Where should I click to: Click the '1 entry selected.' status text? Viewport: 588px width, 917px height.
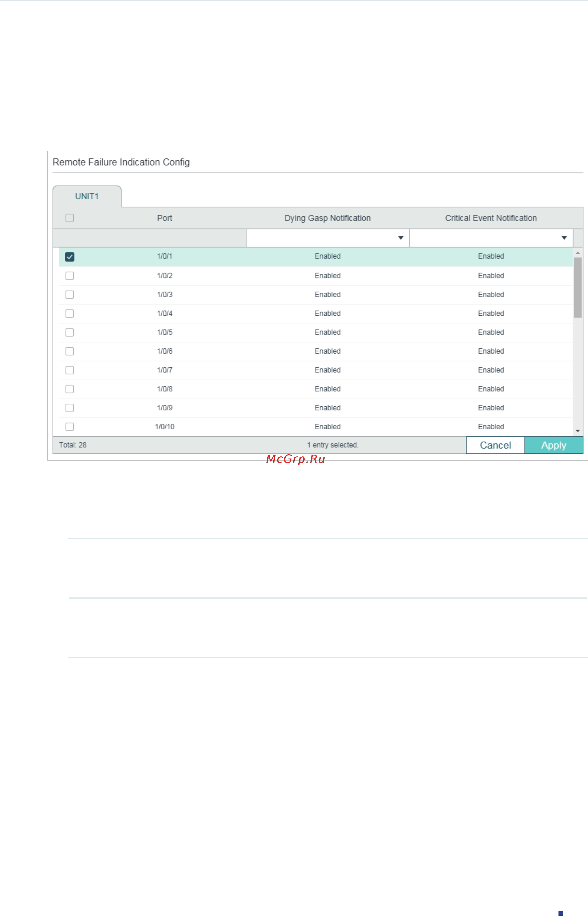coord(333,445)
